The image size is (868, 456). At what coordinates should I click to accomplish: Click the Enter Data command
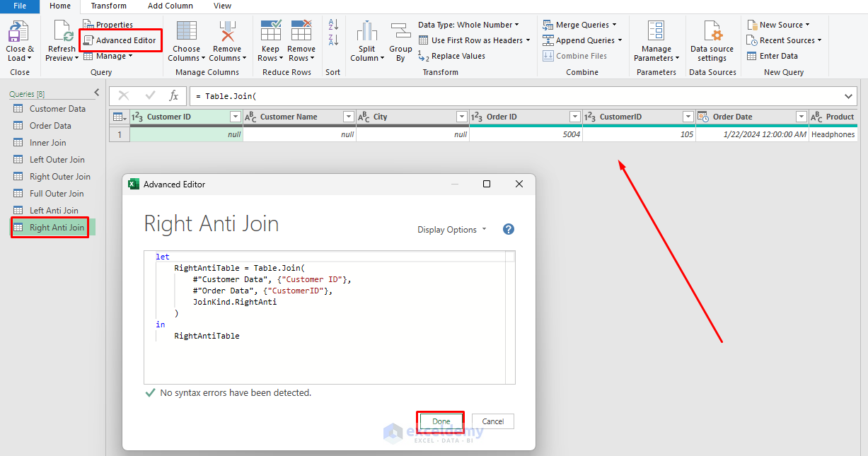tap(772, 56)
